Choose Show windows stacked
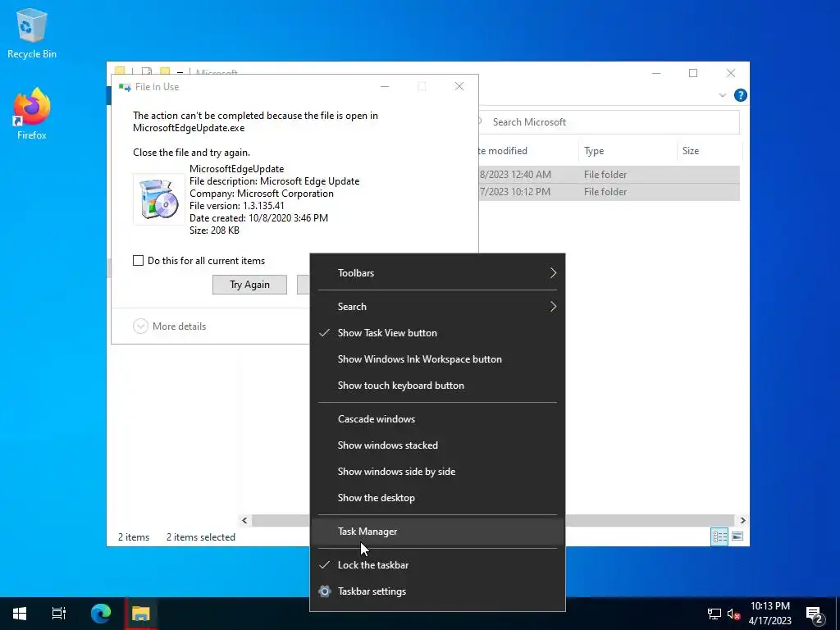Image resolution: width=840 pixels, height=630 pixels. coord(437,445)
